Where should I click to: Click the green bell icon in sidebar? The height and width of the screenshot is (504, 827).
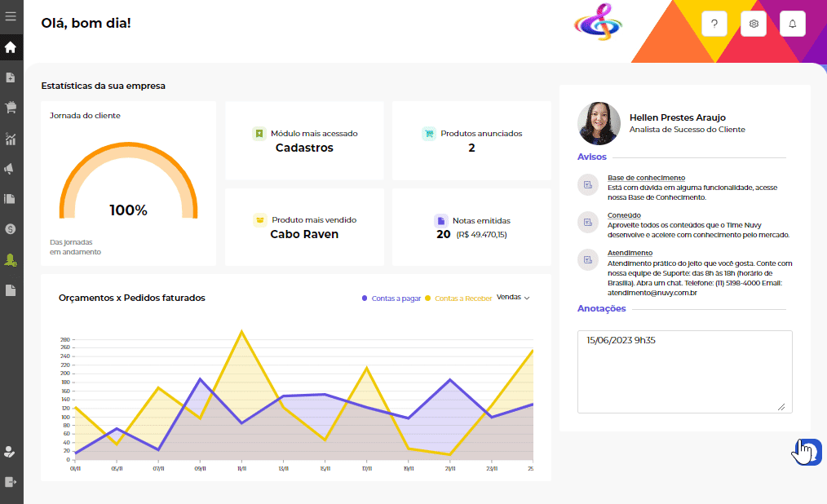click(x=11, y=259)
